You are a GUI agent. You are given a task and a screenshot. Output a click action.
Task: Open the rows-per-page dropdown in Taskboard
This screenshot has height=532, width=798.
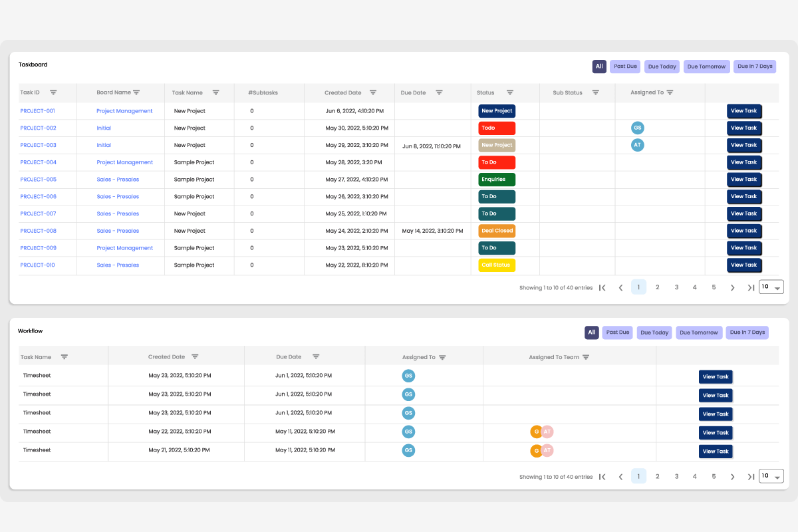(771, 287)
